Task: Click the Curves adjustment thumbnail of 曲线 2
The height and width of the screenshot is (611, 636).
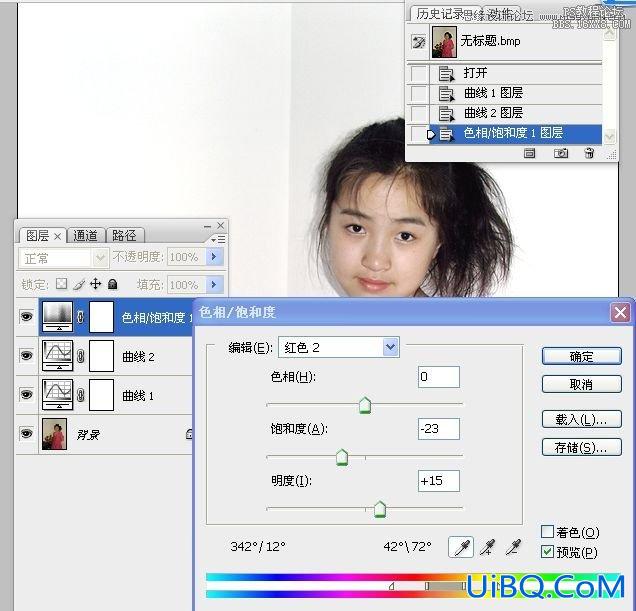Action: (58, 356)
